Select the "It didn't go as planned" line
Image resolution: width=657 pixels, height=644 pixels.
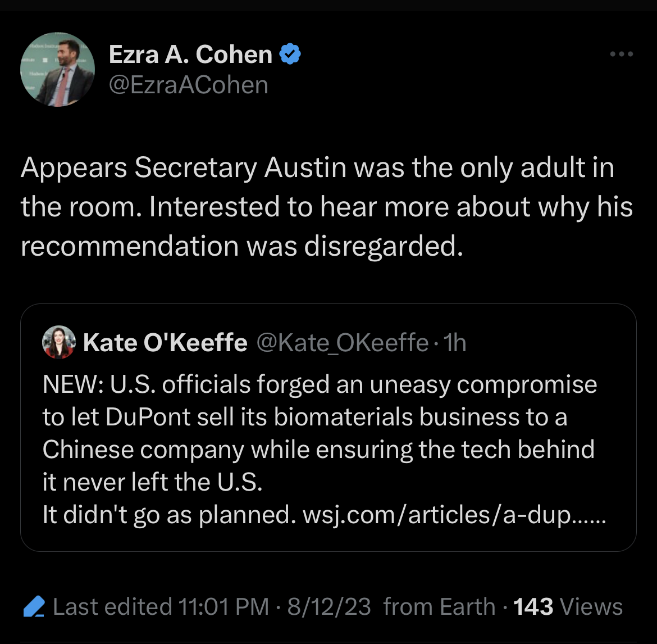[169, 514]
